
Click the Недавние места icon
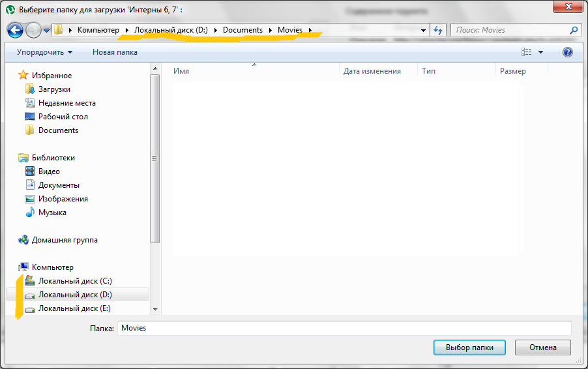coord(30,102)
